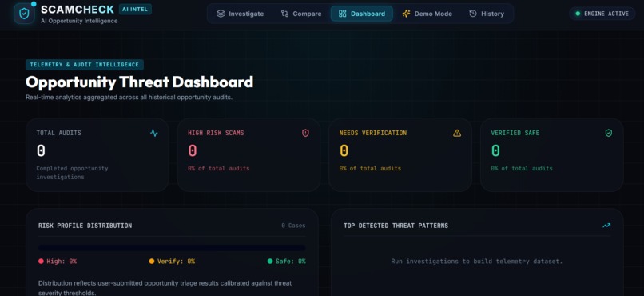Select the Needs Verification count
Image resolution: width=644 pixels, height=296 pixels.
[x=344, y=151]
